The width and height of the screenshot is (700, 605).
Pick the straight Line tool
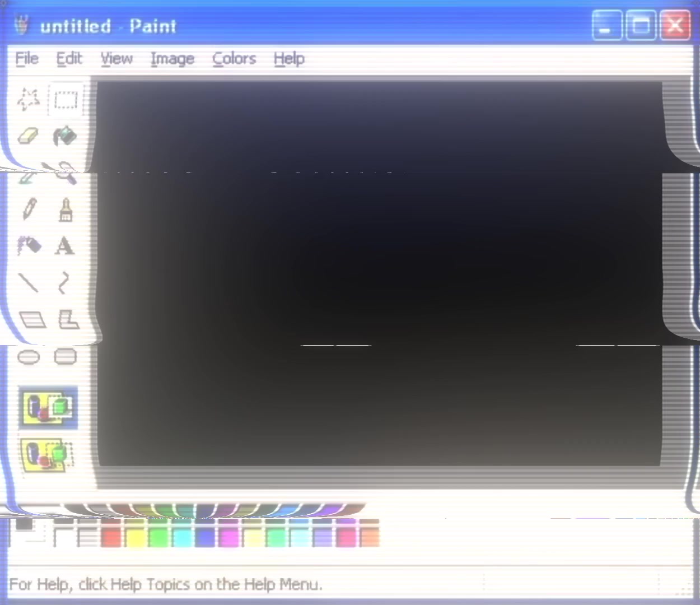[29, 283]
